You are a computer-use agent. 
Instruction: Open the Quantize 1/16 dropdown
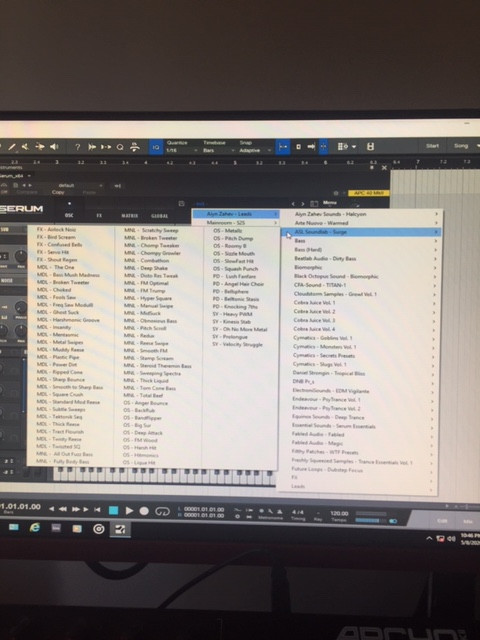(182, 150)
